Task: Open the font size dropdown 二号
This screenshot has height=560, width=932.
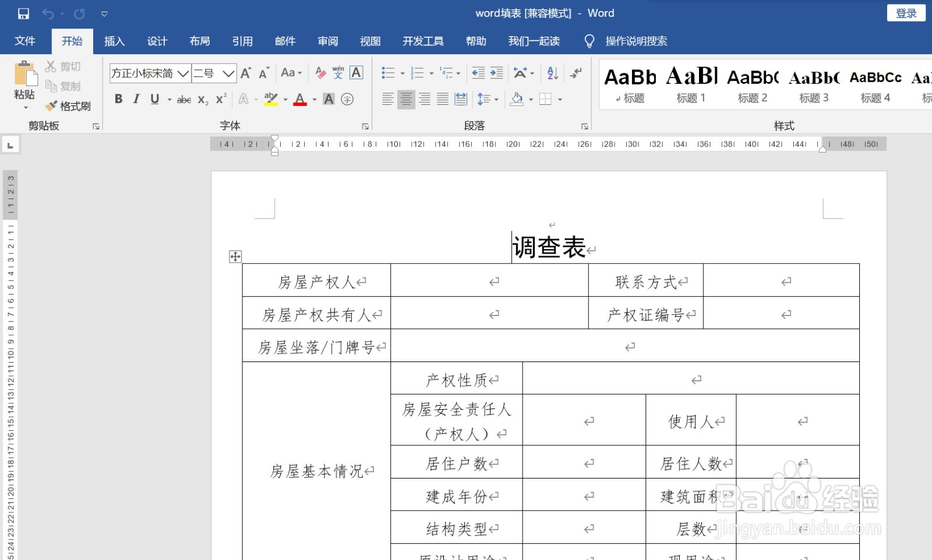Action: coord(229,73)
